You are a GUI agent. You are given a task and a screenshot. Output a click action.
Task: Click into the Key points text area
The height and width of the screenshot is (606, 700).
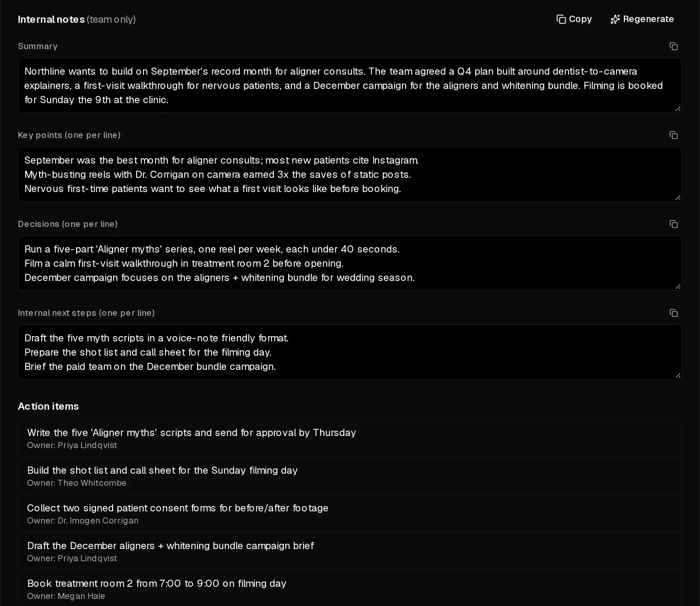[350, 174]
